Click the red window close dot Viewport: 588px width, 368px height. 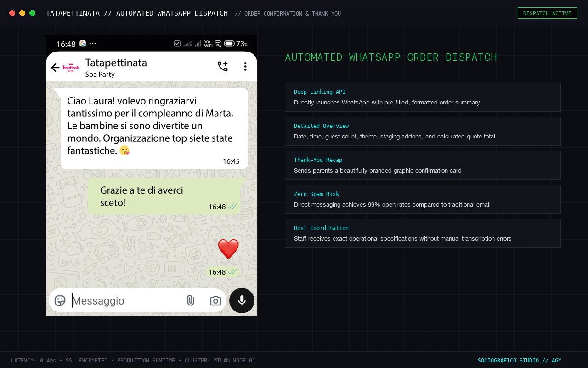pyautogui.click(x=12, y=13)
